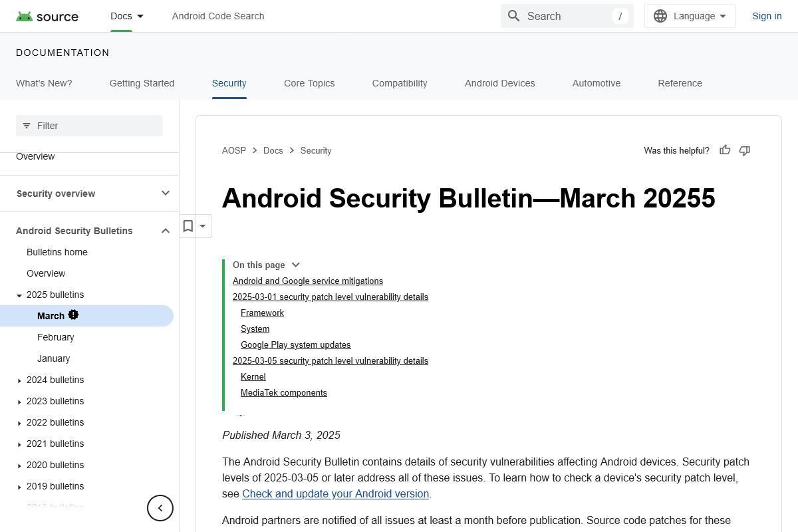Jump to System section
The width and height of the screenshot is (798, 532).
255,329
